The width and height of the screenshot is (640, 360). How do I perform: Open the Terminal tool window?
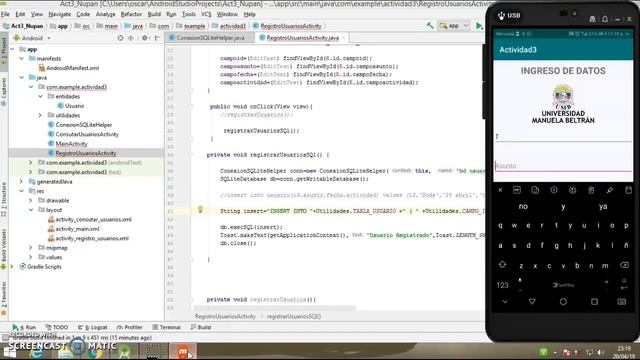pyautogui.click(x=167, y=327)
